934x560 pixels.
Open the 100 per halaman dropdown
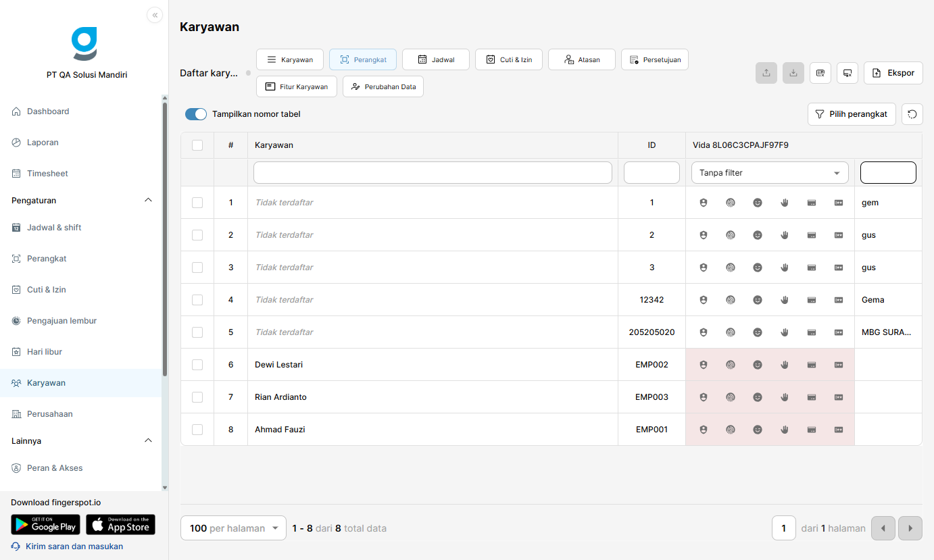pyautogui.click(x=234, y=528)
